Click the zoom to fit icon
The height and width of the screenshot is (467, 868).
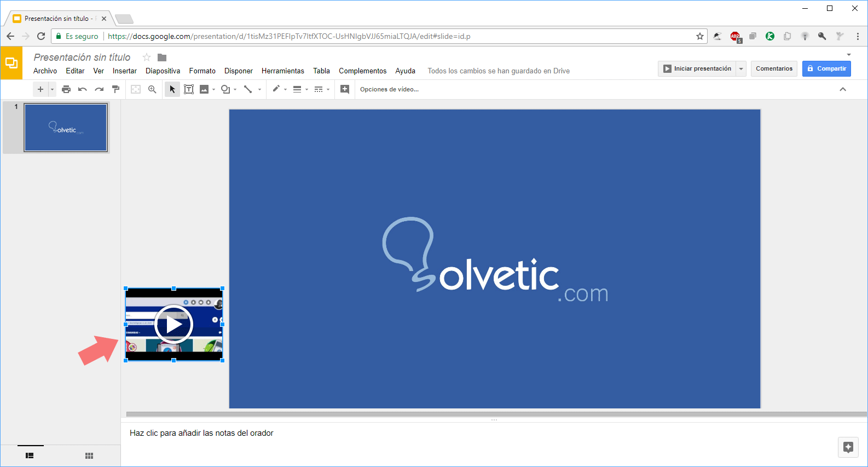tap(136, 89)
